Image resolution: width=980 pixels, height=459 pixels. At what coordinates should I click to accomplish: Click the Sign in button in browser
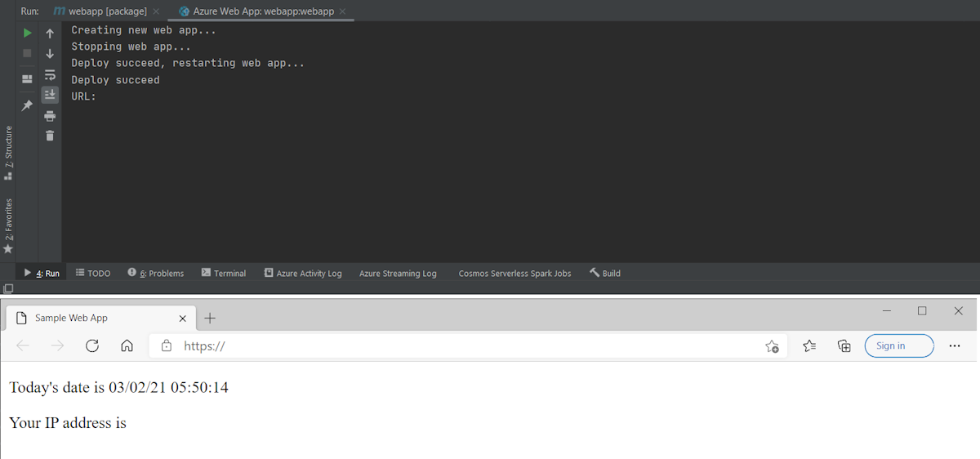(x=899, y=346)
